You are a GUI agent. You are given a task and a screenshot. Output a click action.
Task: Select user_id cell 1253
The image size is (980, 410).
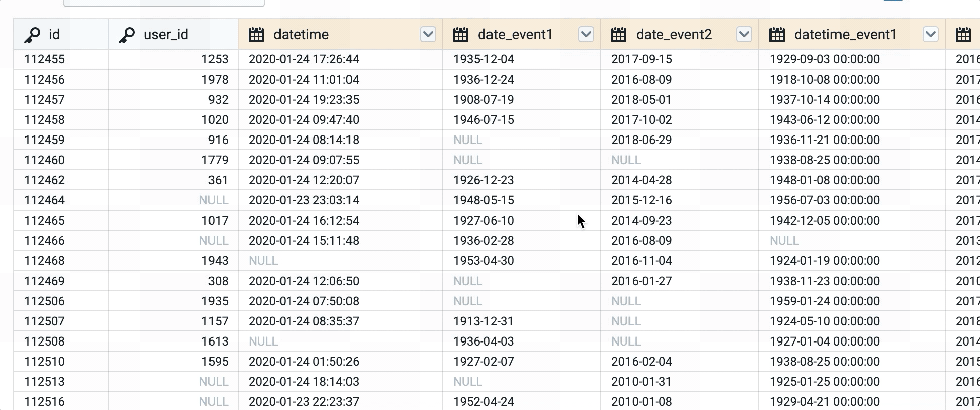coord(173,59)
